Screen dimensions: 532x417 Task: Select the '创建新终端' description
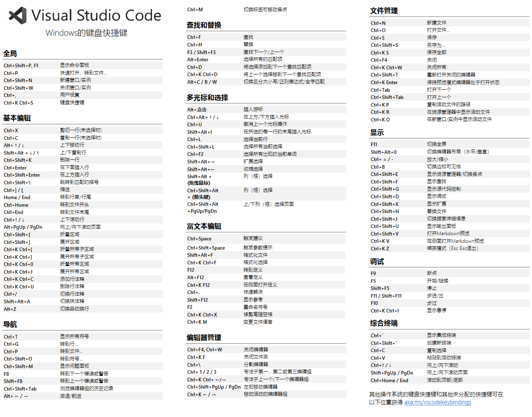pyautogui.click(x=439, y=343)
